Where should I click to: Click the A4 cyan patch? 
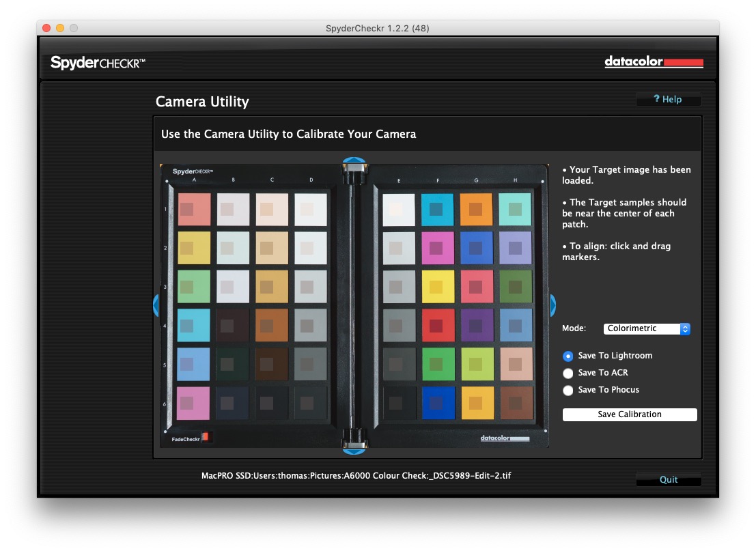click(194, 326)
